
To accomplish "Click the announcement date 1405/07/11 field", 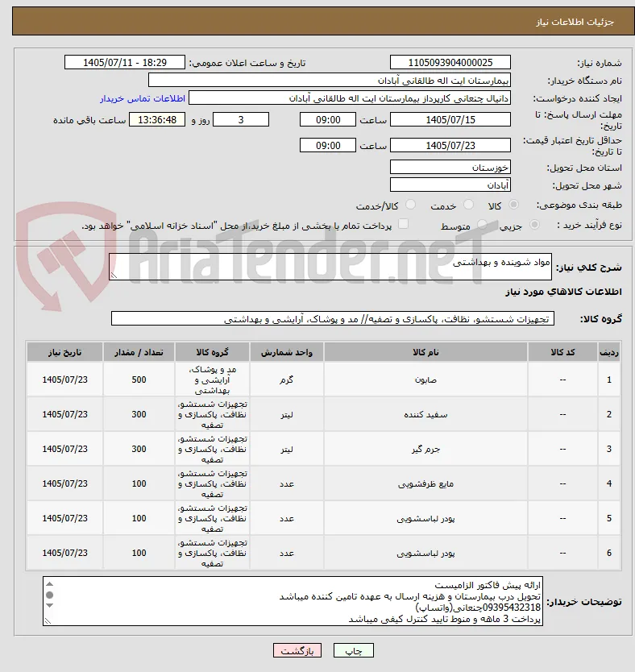I will (125, 63).
